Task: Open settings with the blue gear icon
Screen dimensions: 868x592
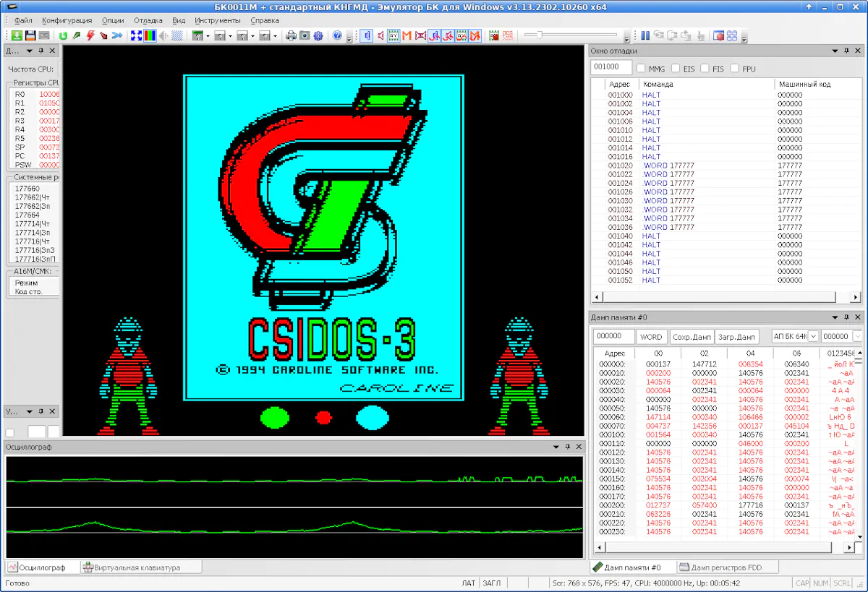Action: coord(318,35)
